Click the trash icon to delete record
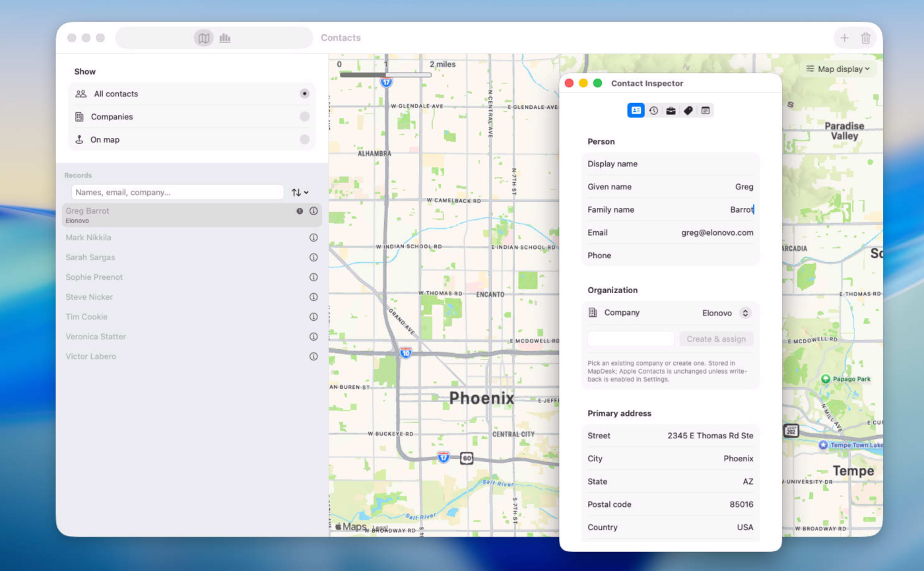This screenshot has width=924, height=571. coord(866,38)
